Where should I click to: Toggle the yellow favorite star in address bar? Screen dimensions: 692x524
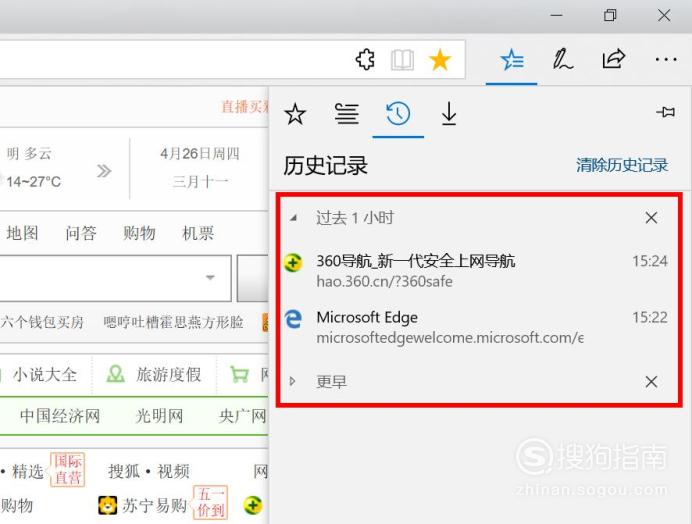[x=440, y=60]
